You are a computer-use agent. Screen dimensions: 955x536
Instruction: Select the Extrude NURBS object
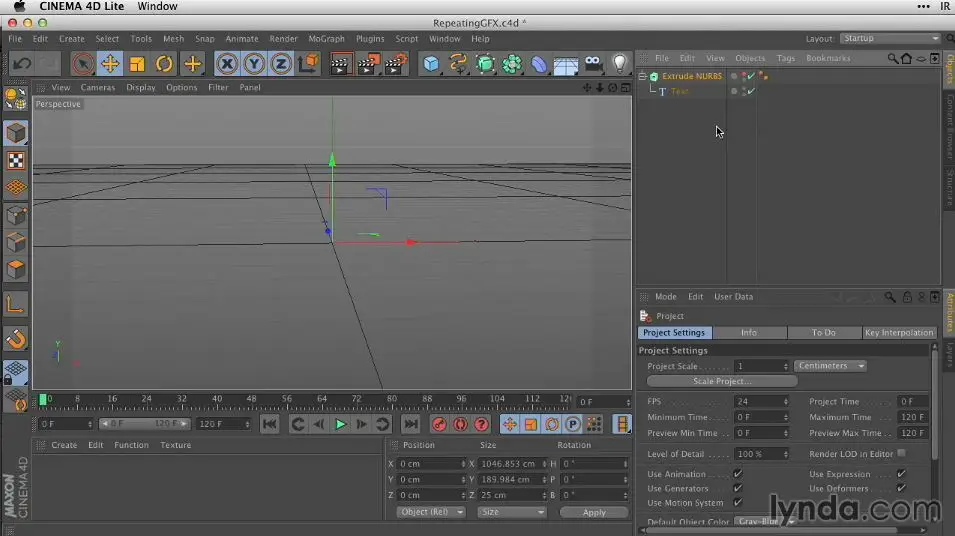[691, 76]
